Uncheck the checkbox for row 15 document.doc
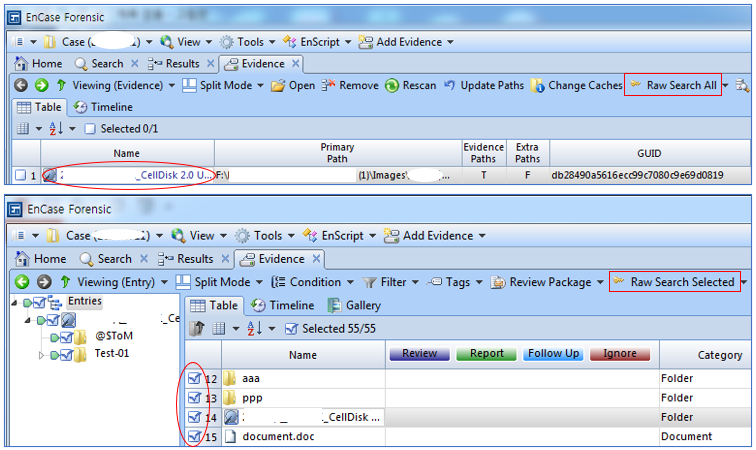Image resolution: width=756 pixels, height=450 pixels. pyautogui.click(x=194, y=436)
